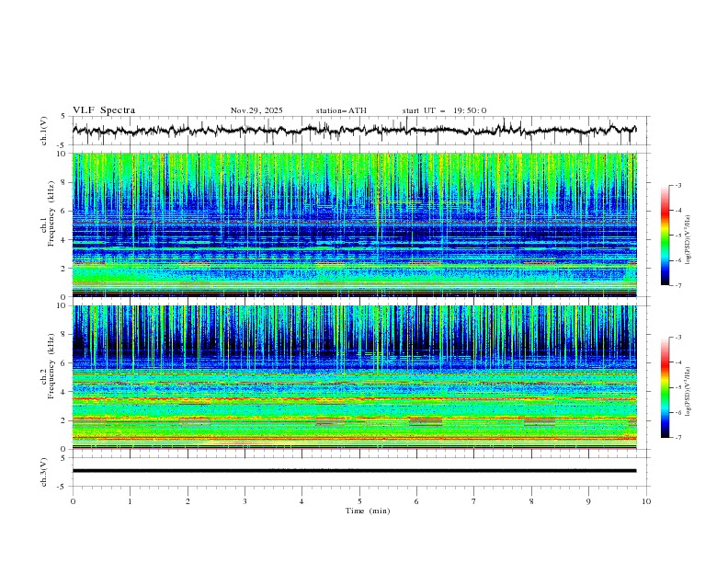Viewport: 728px width, 563px height.
Task: Click the "9" tick on time axis
Action: click(x=588, y=501)
